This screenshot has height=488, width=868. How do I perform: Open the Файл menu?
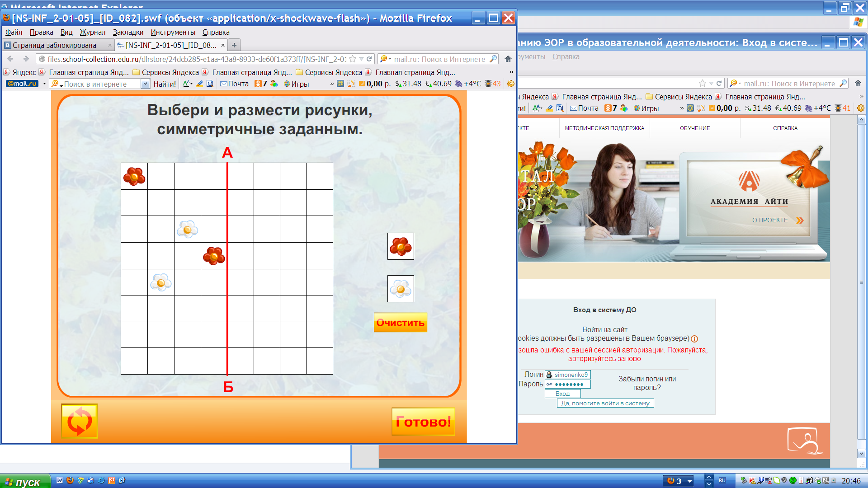coord(14,32)
